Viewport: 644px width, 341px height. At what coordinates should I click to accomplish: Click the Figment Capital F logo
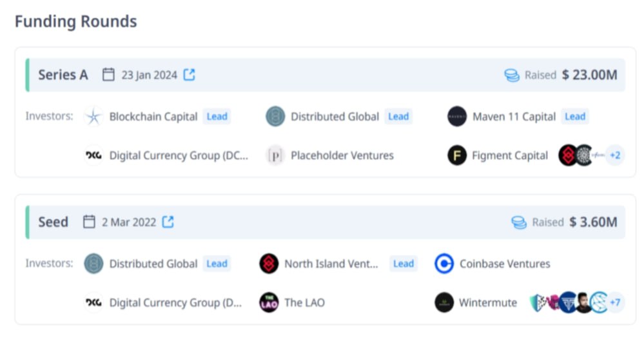click(x=456, y=155)
